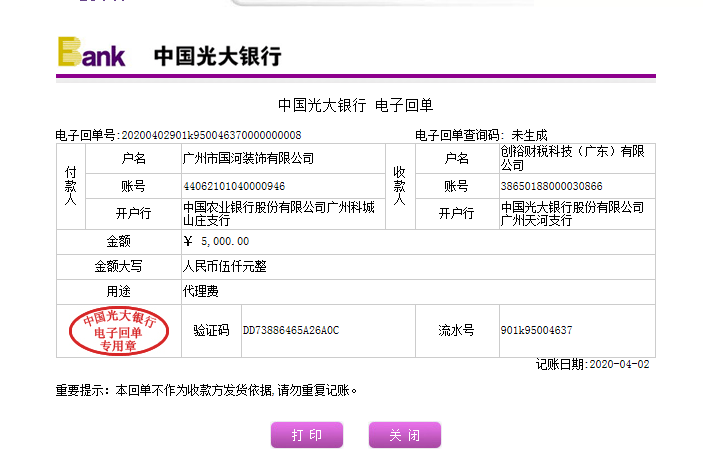Screen dimensions: 703x473
Task: Select the 中国光大银行 电子回单 heading
Action: coord(356,105)
